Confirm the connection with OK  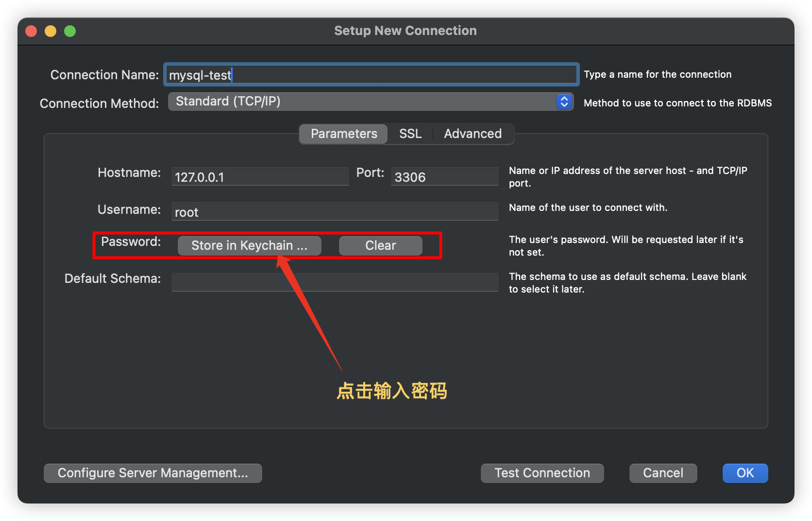click(745, 473)
